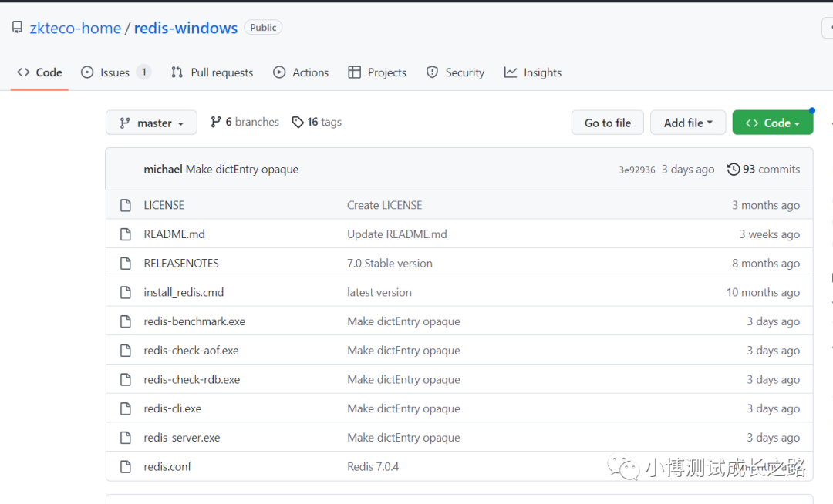
Task: View the 6 branches link
Action: point(245,122)
